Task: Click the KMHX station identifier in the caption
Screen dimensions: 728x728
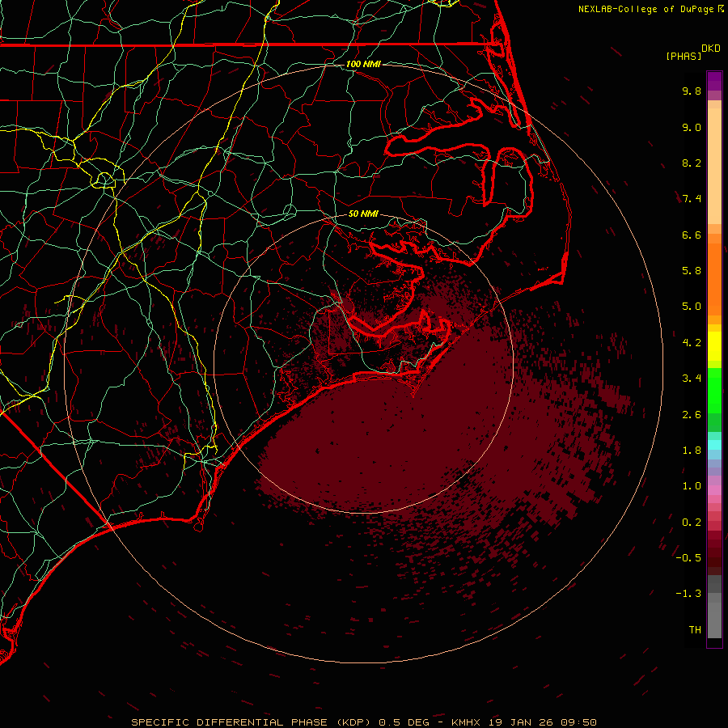Action: 466,722
